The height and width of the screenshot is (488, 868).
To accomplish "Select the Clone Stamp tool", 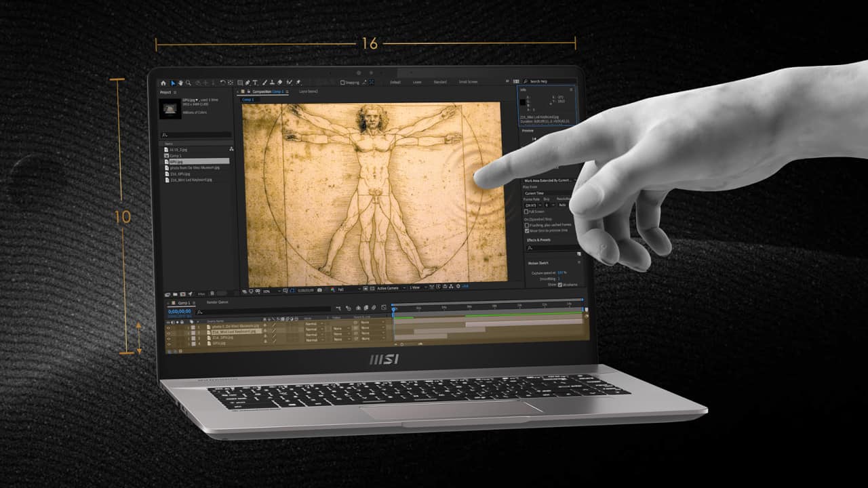I will click(272, 83).
